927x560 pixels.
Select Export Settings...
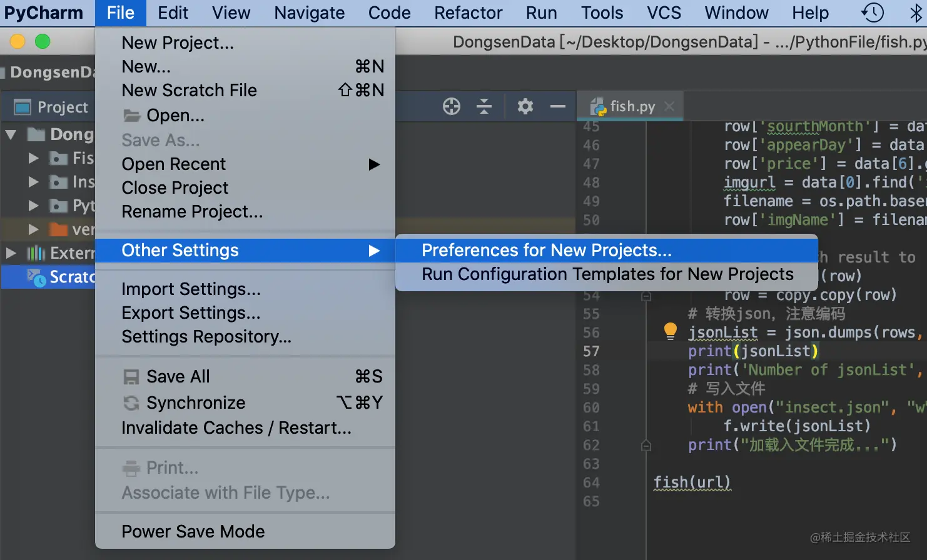point(245,313)
